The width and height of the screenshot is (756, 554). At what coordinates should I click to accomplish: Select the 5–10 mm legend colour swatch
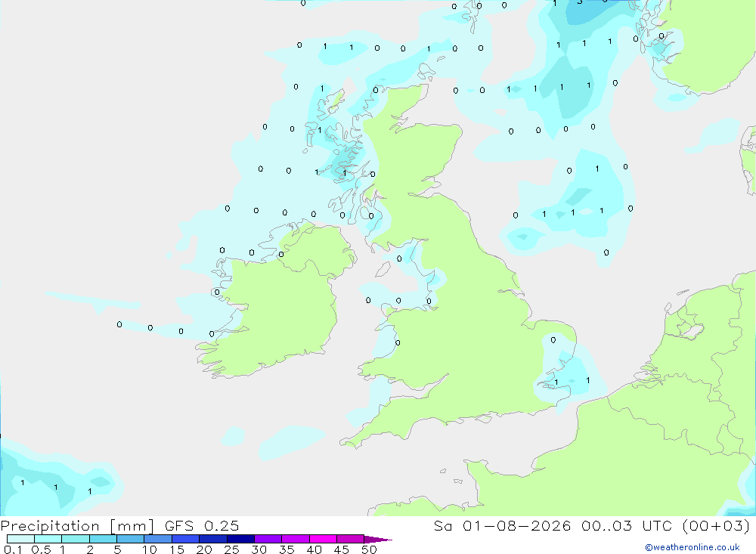[x=130, y=539]
